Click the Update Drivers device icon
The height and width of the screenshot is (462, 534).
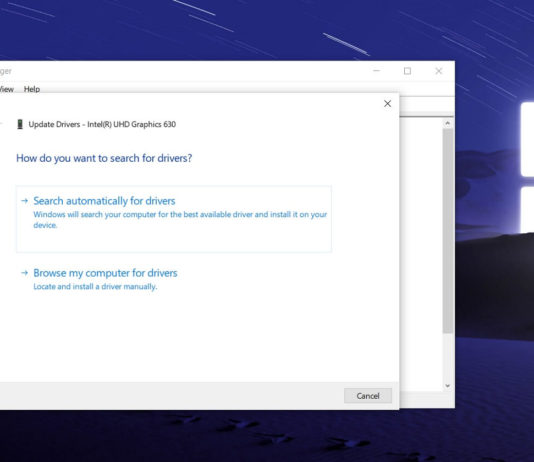pos(20,124)
